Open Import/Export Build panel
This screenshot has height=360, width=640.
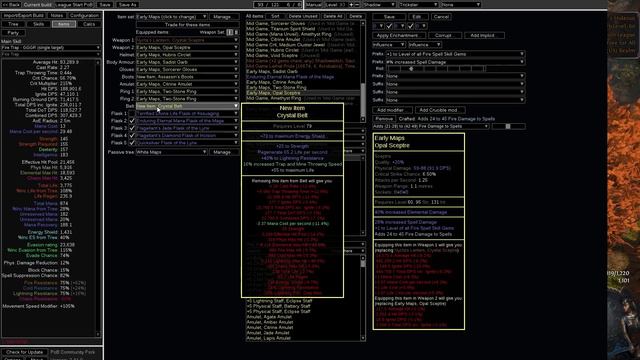tap(24, 16)
